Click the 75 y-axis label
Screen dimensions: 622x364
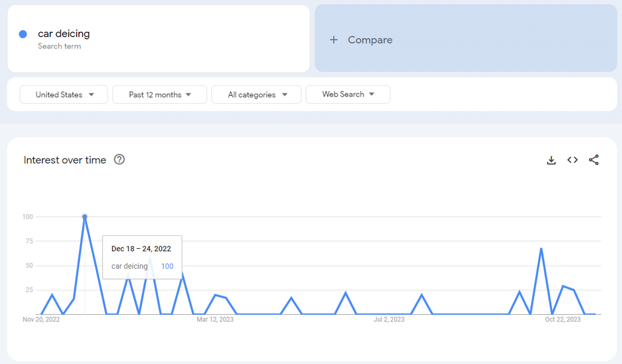click(x=29, y=241)
